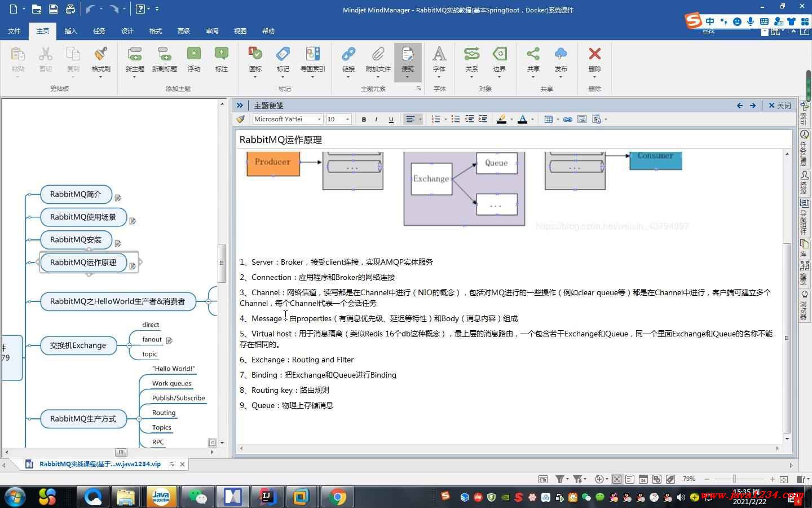
Task: Click the 链接 (Link) ribbon icon
Action: point(348,54)
